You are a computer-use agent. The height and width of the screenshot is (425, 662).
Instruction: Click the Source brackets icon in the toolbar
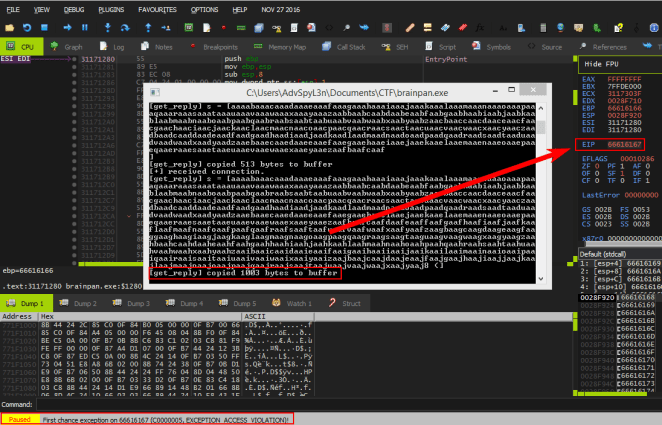[x=329, y=28]
